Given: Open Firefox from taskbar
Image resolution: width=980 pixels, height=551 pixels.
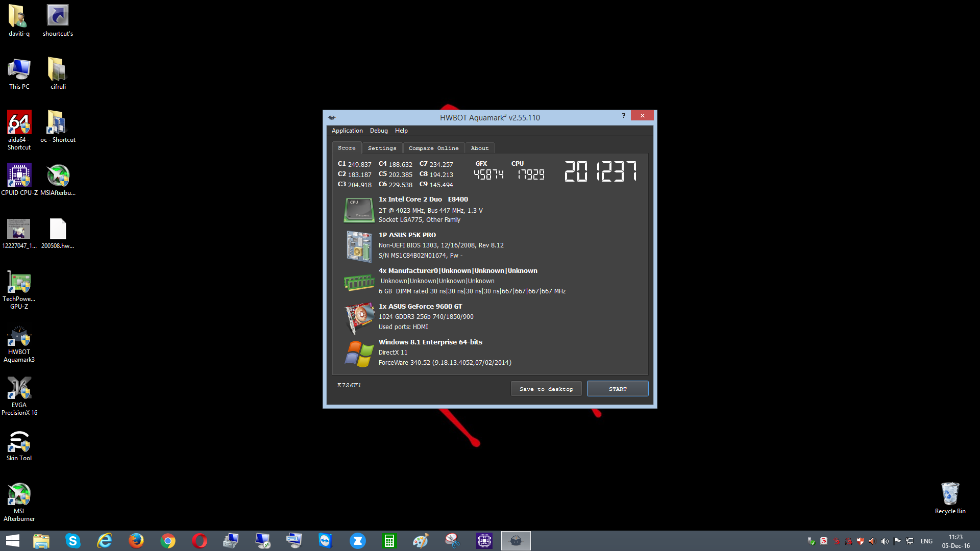Looking at the screenshot, I should (136, 541).
